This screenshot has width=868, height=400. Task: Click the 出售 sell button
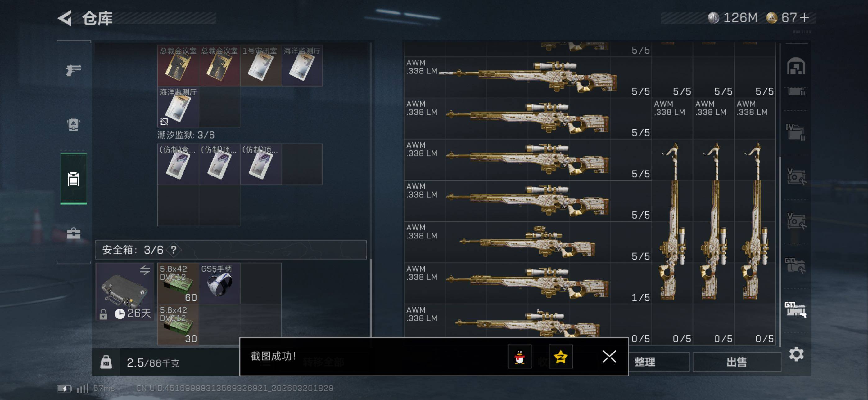pos(737,362)
